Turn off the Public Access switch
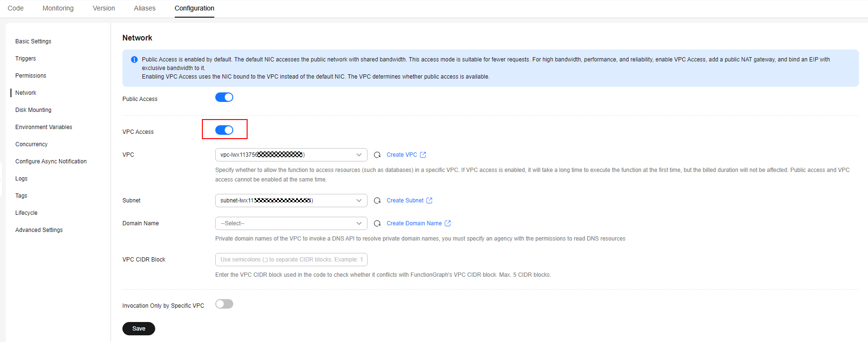This screenshot has height=342, width=868. point(224,97)
